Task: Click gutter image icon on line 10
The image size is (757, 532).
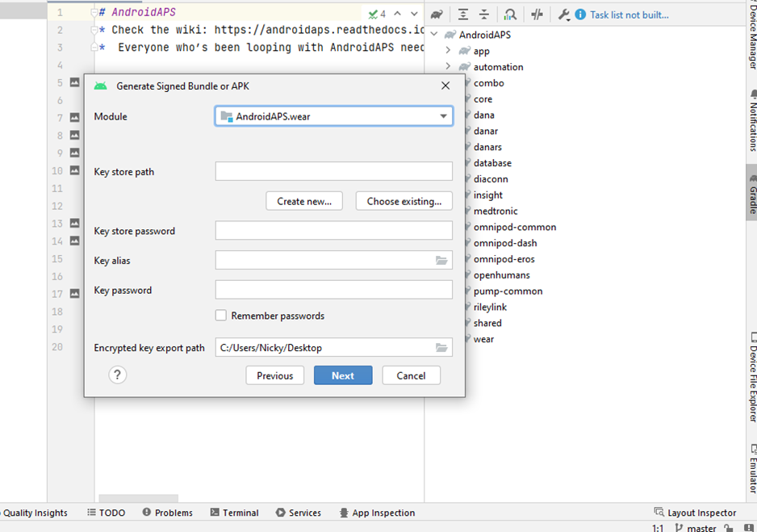Action: tap(75, 170)
